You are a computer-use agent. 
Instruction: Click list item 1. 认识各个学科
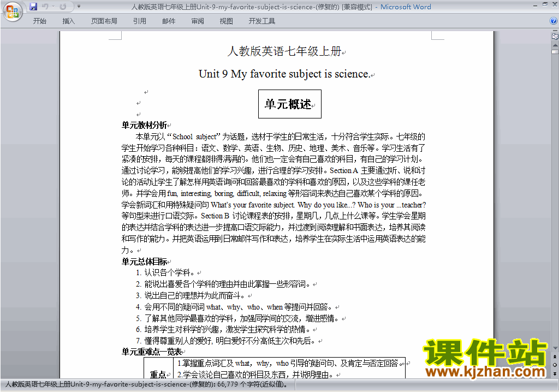[x=165, y=272]
